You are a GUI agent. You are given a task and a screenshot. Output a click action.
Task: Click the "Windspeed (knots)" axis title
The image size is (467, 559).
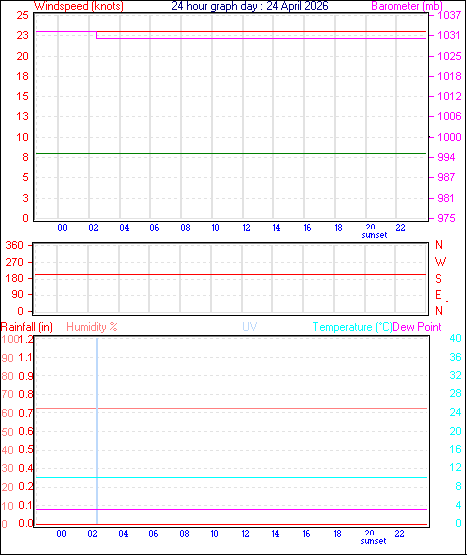79,6
